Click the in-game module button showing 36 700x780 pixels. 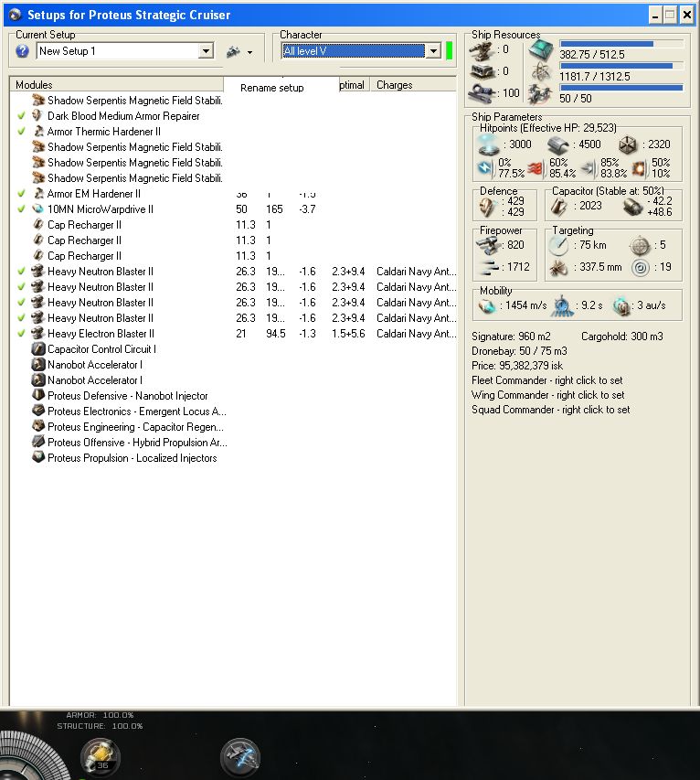(x=100, y=757)
